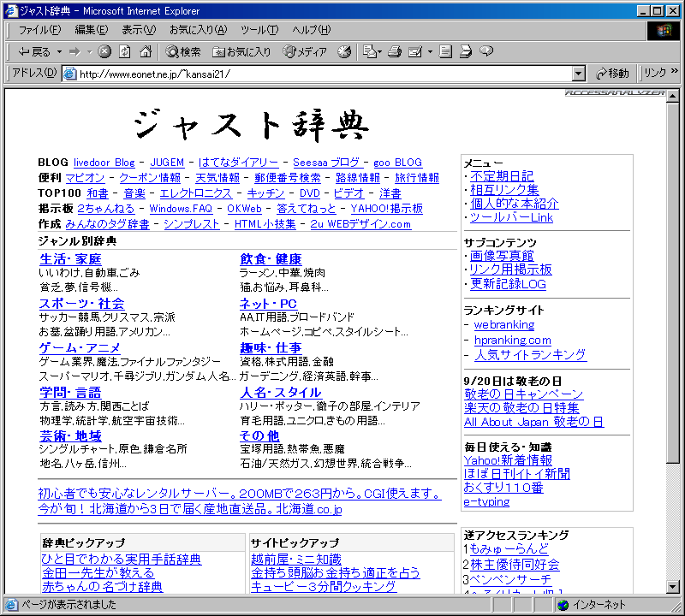
Task: Click the Internet zone globe in status bar
Action: [563, 605]
